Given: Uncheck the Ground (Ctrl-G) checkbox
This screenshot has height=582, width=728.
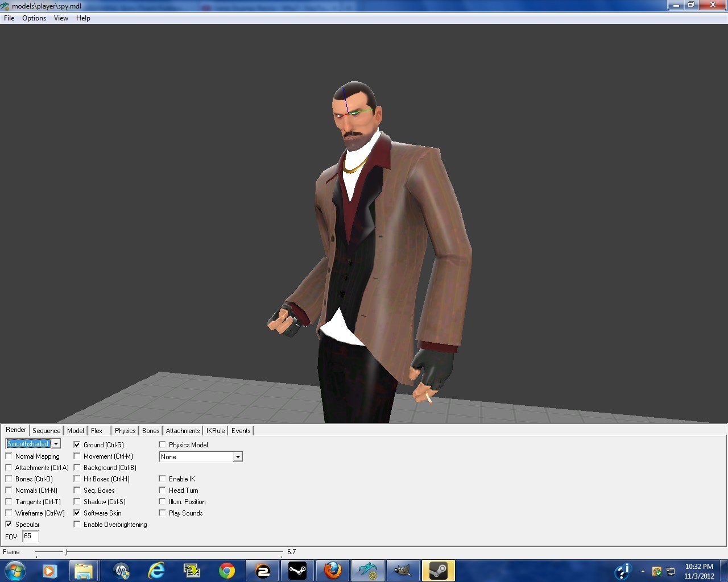Looking at the screenshot, I should [77, 445].
